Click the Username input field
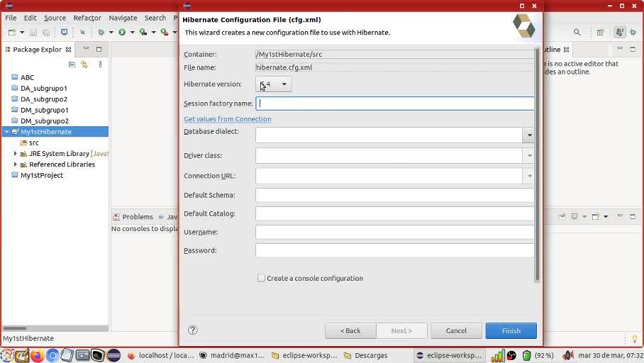 (x=395, y=232)
